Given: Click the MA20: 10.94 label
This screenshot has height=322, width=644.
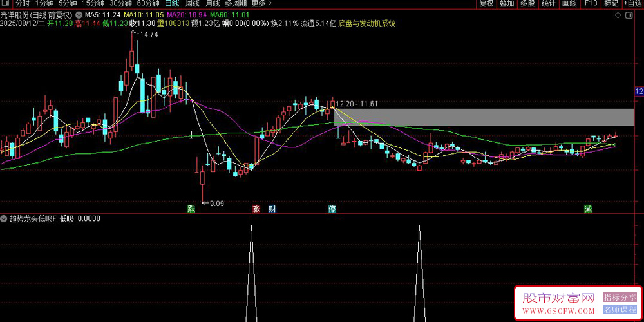Looking at the screenshot, I should (187, 15).
